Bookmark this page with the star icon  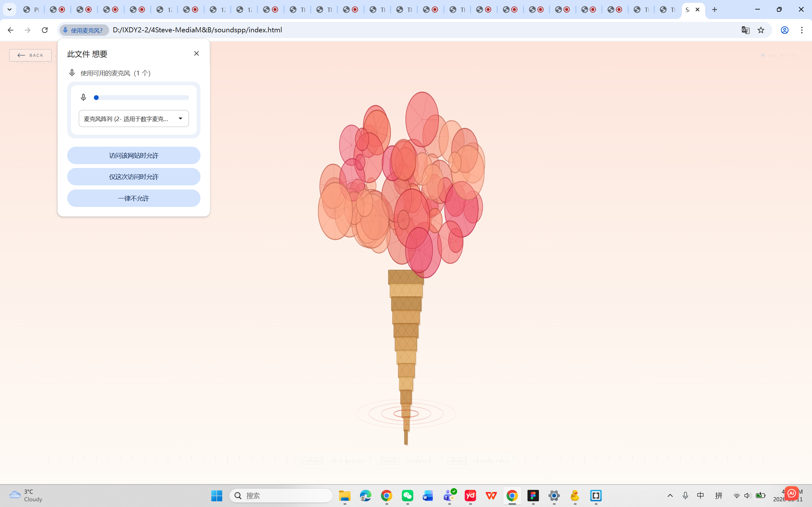[x=761, y=30]
